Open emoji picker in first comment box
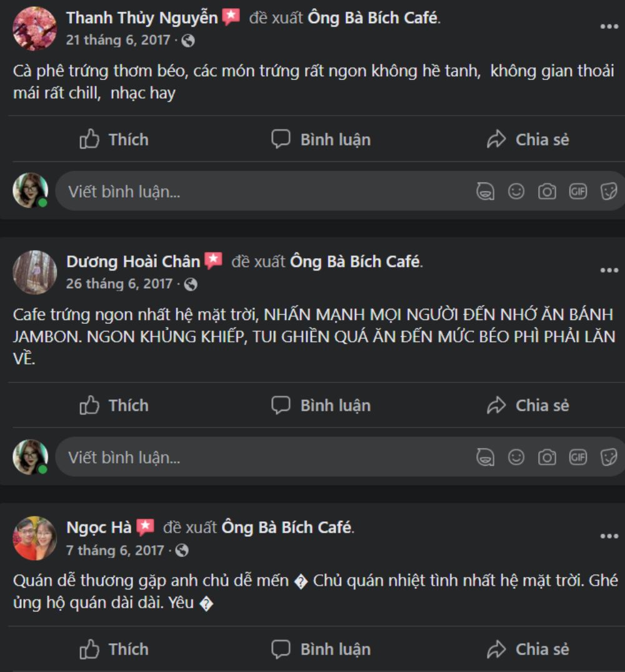The width and height of the screenshot is (625, 672). (x=516, y=191)
